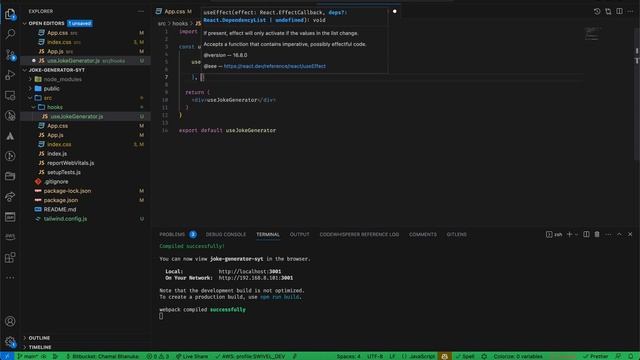Open react.dev useEffect reference link
Screen dimensions: 640x360
pos(274,66)
